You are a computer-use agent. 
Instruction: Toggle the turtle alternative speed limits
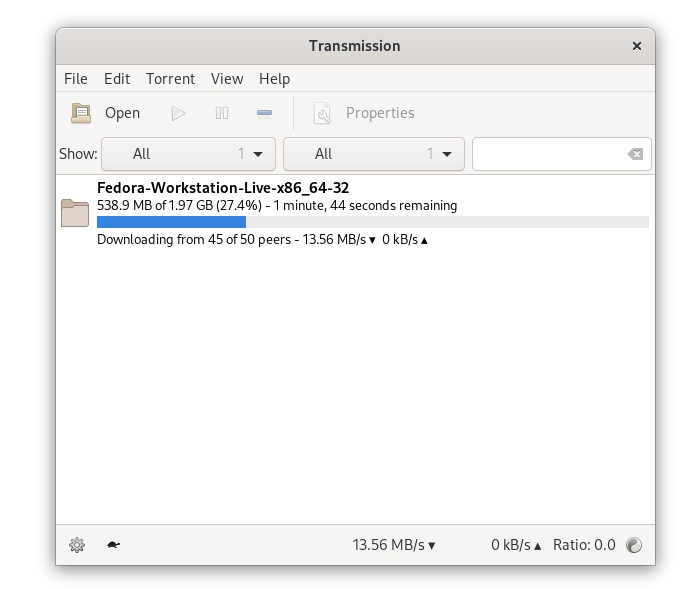coord(113,545)
